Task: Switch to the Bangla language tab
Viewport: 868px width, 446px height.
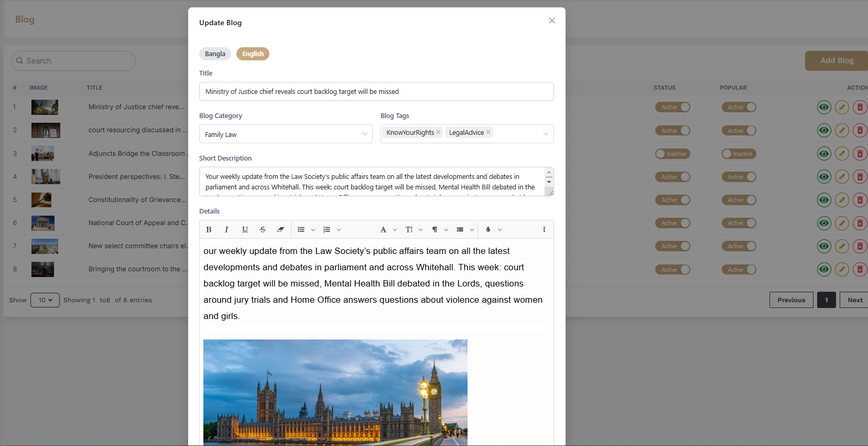Action: (215, 54)
